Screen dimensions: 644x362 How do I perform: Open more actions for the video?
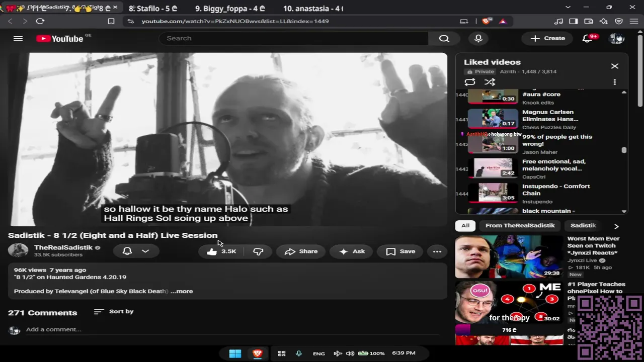[x=437, y=251]
